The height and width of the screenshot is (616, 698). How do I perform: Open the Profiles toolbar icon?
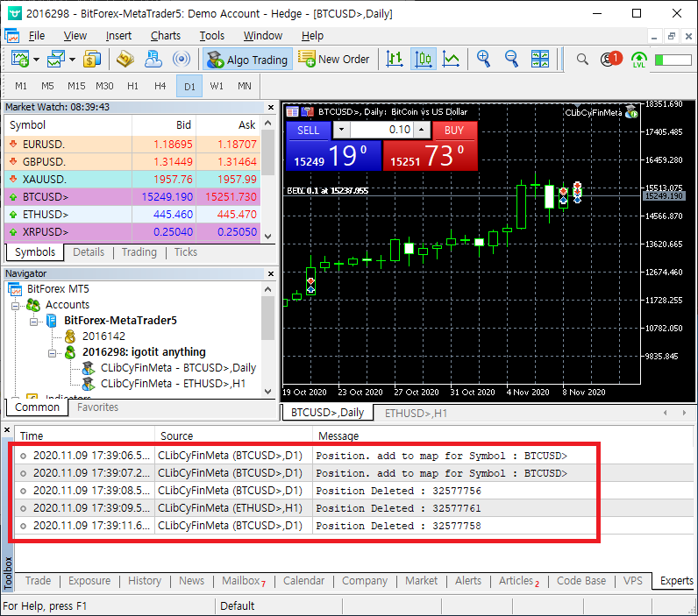[56, 60]
